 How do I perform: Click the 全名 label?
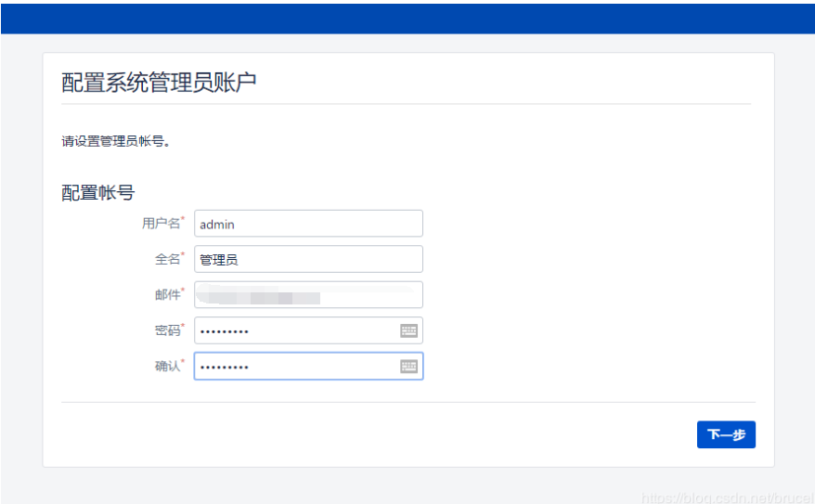[167, 259]
